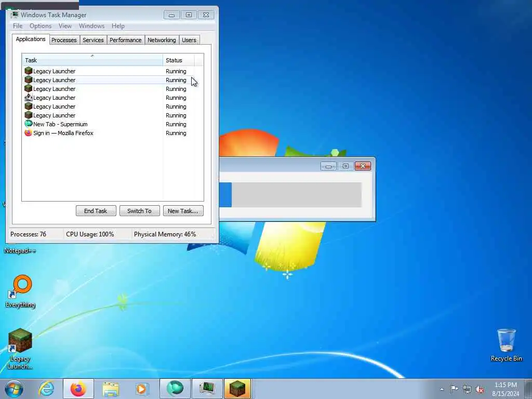Screen dimensions: 532x399
Task: Open the Help menu
Action: point(118,26)
